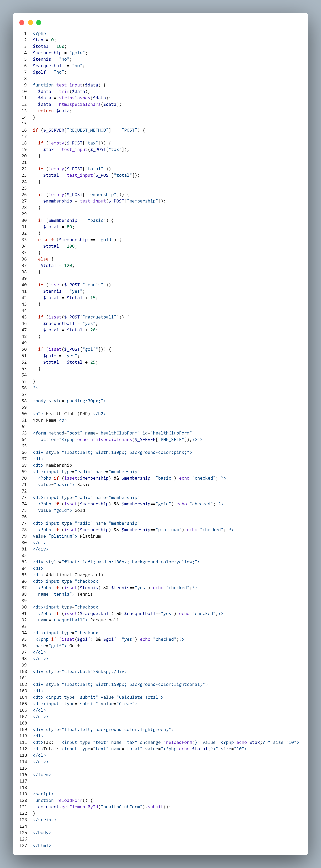Click the "$total = $total + 25;" line
This screenshot has height=868, width=321.
coord(70,362)
